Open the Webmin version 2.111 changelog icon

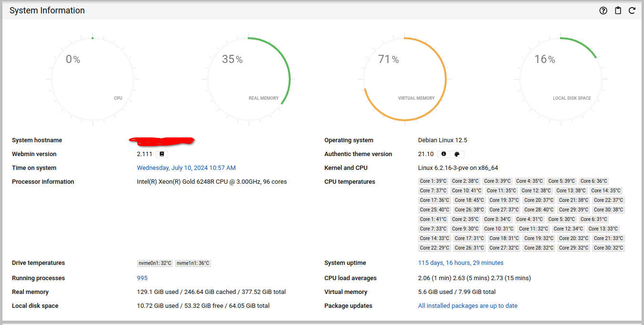pyautogui.click(x=162, y=154)
